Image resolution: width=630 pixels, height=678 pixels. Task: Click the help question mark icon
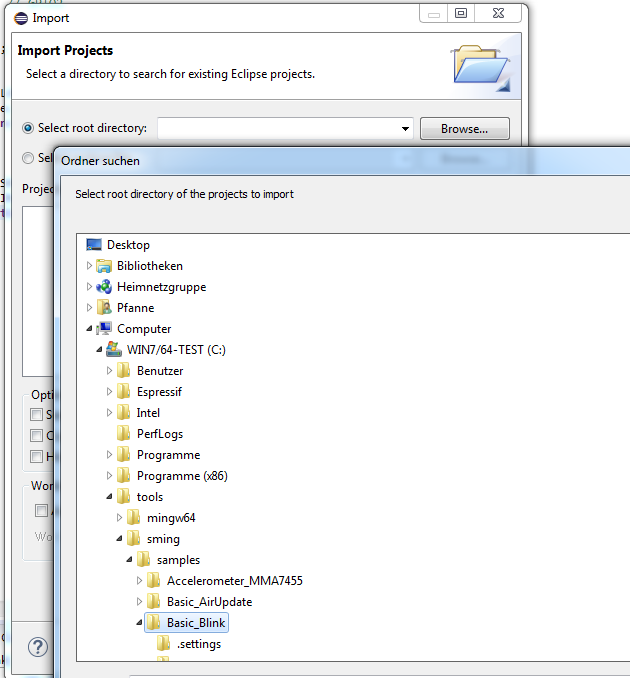point(38,647)
